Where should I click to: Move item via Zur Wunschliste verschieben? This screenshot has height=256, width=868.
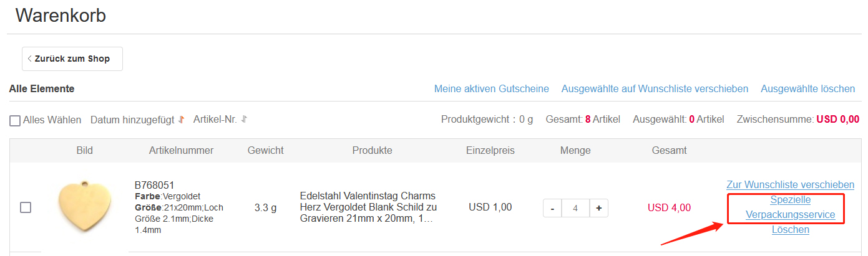[x=791, y=185]
